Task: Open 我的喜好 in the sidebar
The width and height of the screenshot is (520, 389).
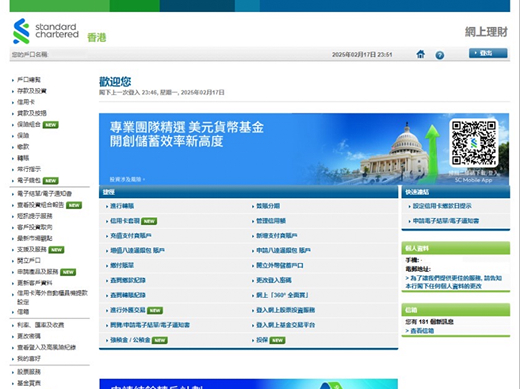Action: [29, 359]
